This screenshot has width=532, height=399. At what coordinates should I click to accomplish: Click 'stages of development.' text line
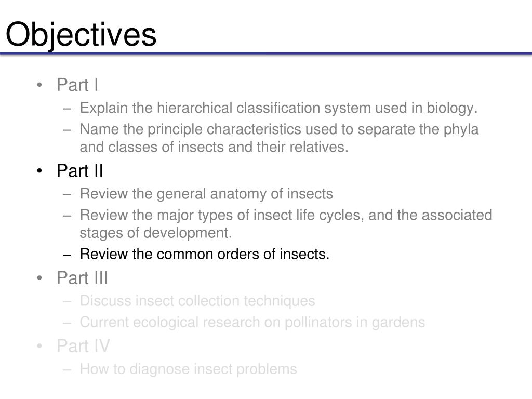(x=156, y=233)
